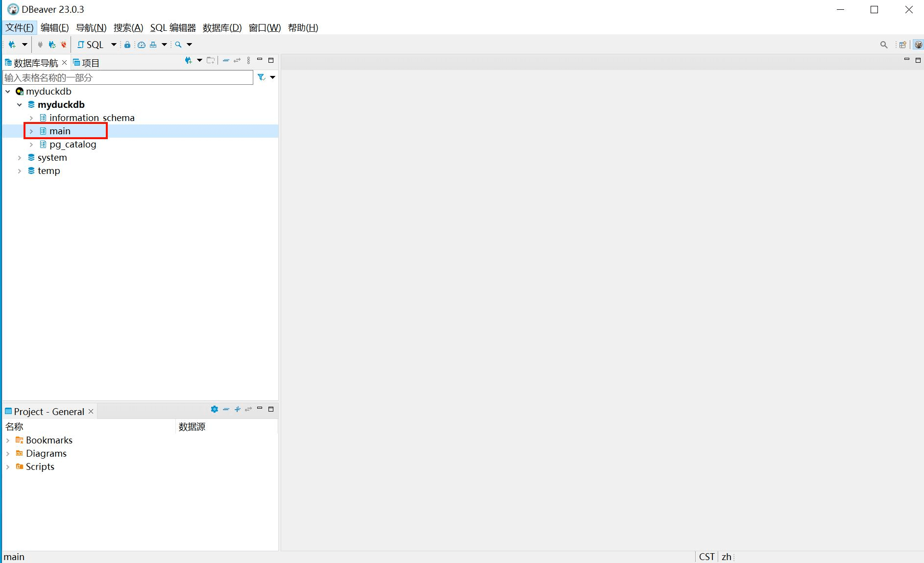This screenshot has height=563, width=924.
Task: Click the table name filter input field
Action: (x=128, y=77)
